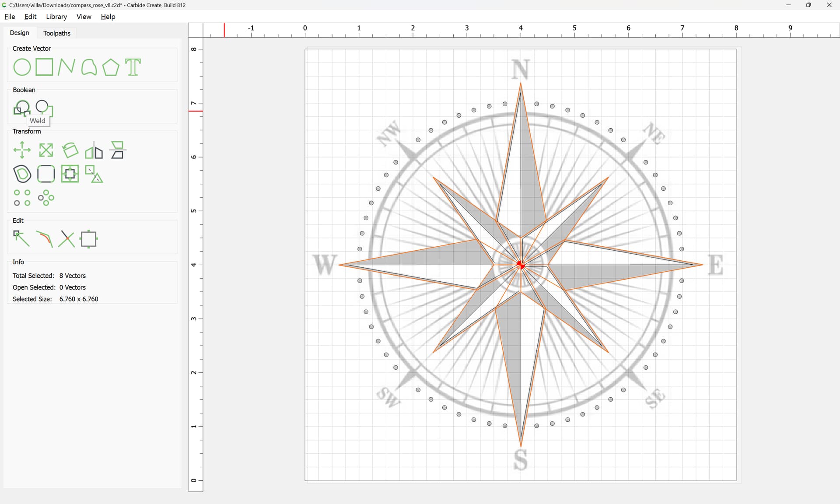
Task: Pick the Curve drawing tool
Action: pyautogui.click(x=89, y=67)
